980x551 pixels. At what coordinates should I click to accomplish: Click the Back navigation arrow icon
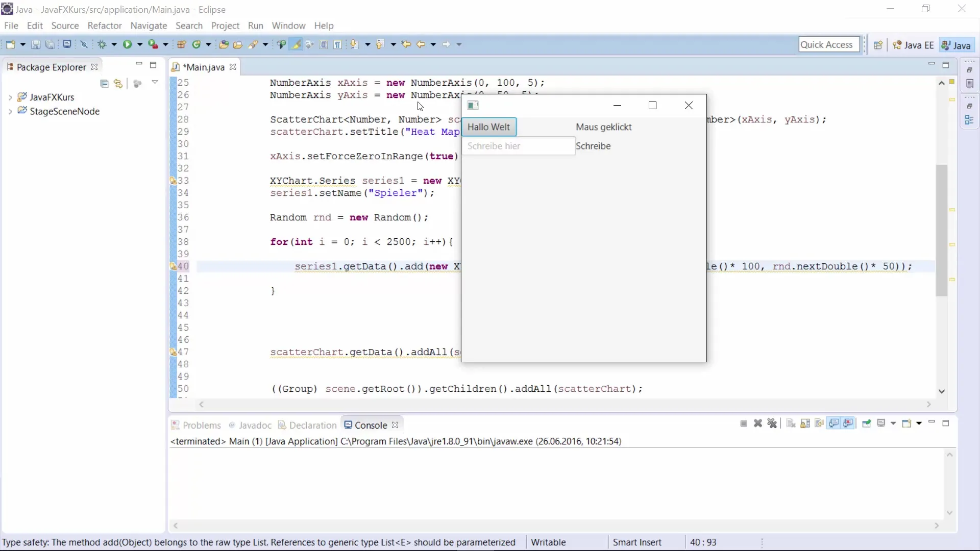point(421,45)
